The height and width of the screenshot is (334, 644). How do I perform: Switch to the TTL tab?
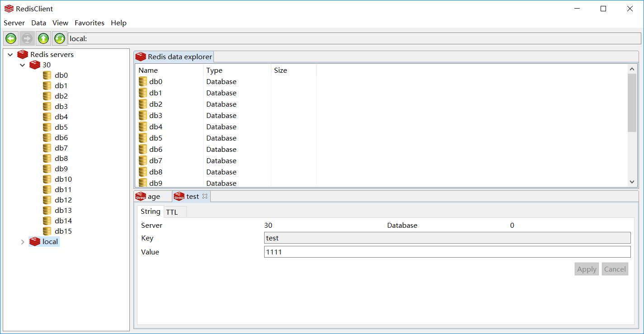coord(175,212)
